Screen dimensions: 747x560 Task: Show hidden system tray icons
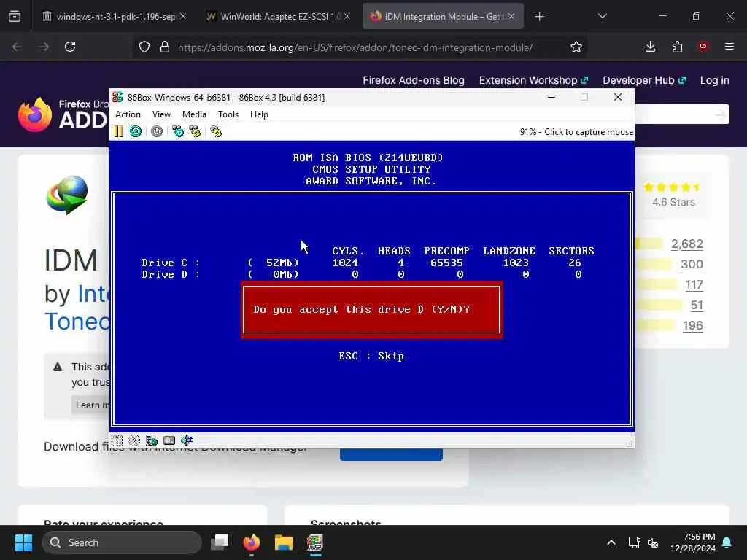[611, 542]
